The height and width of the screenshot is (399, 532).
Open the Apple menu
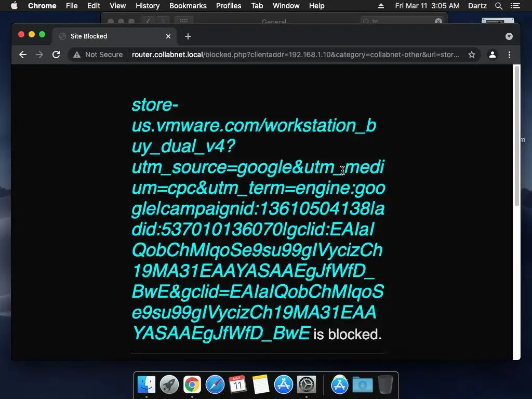click(14, 6)
